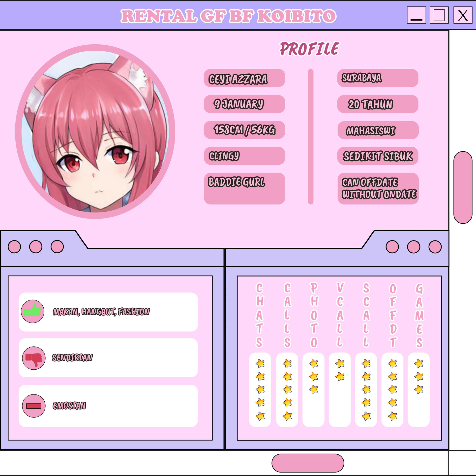Click the third star under GAMES
The image size is (476, 476).
click(419, 389)
